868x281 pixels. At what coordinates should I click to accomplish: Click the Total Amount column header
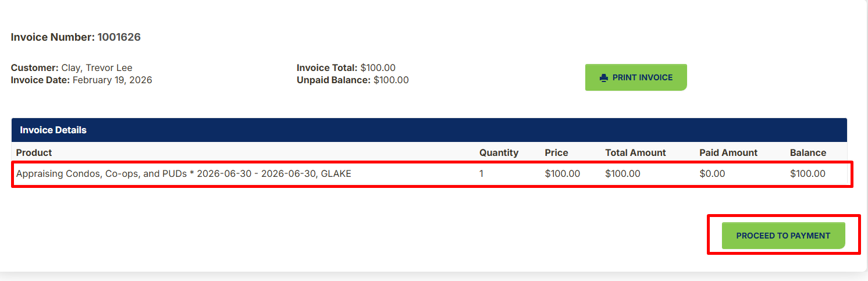(x=635, y=152)
